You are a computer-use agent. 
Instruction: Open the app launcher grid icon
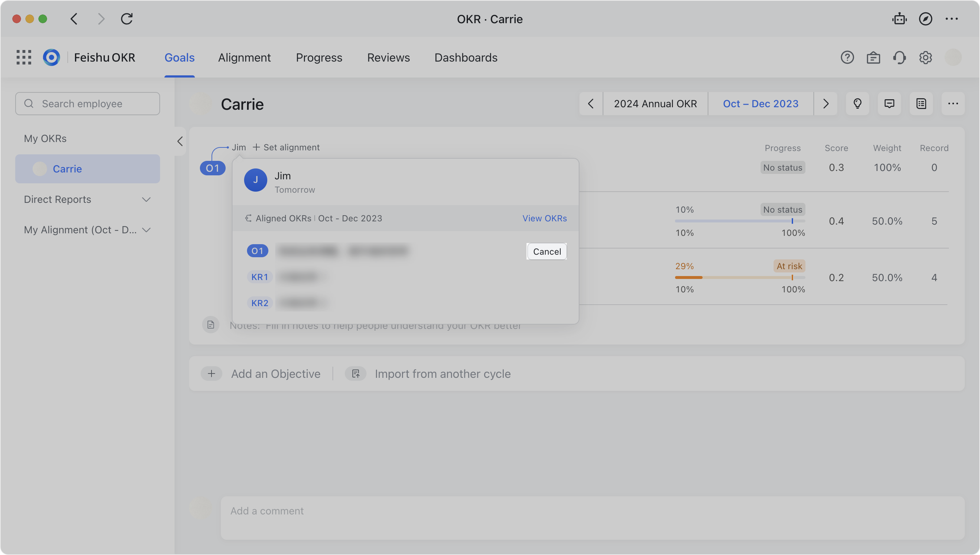tap(23, 57)
